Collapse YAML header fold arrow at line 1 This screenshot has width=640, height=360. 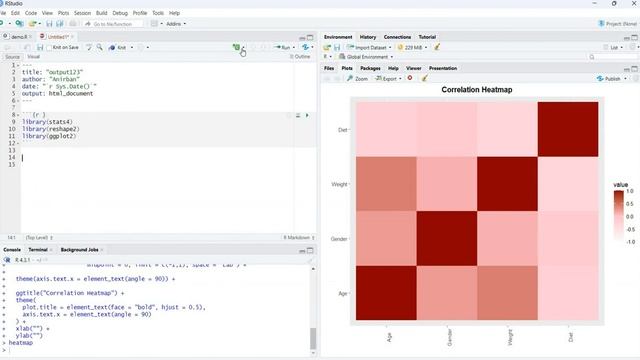click(x=19, y=65)
